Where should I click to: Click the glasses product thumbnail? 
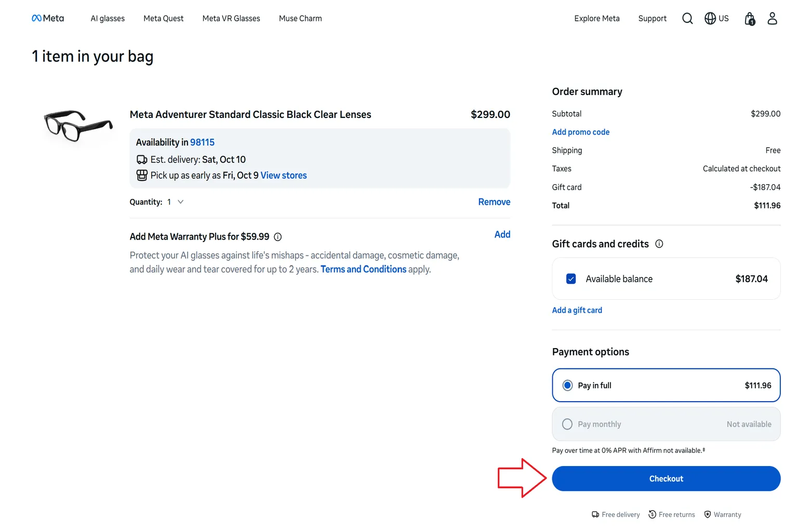(x=78, y=125)
